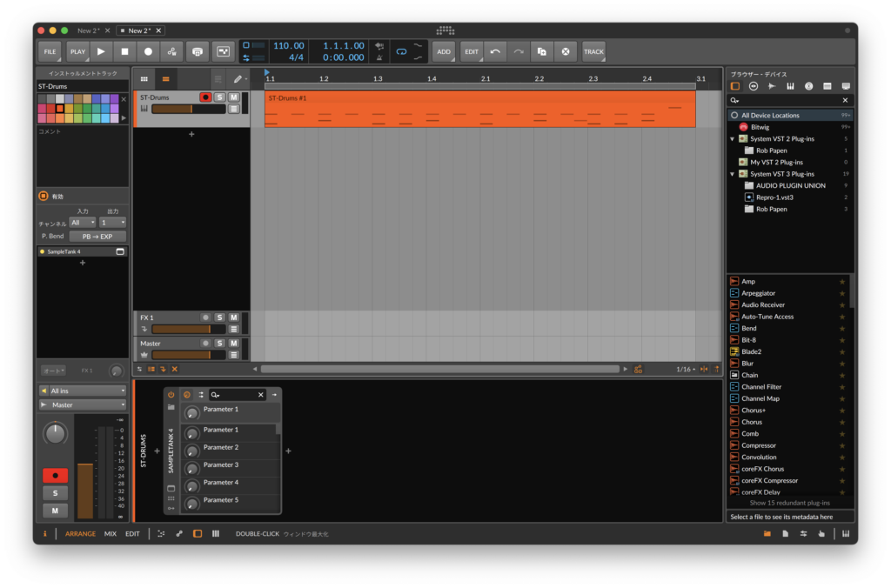Enable the metronome in the transport bar
891x588 pixels.
point(379,57)
